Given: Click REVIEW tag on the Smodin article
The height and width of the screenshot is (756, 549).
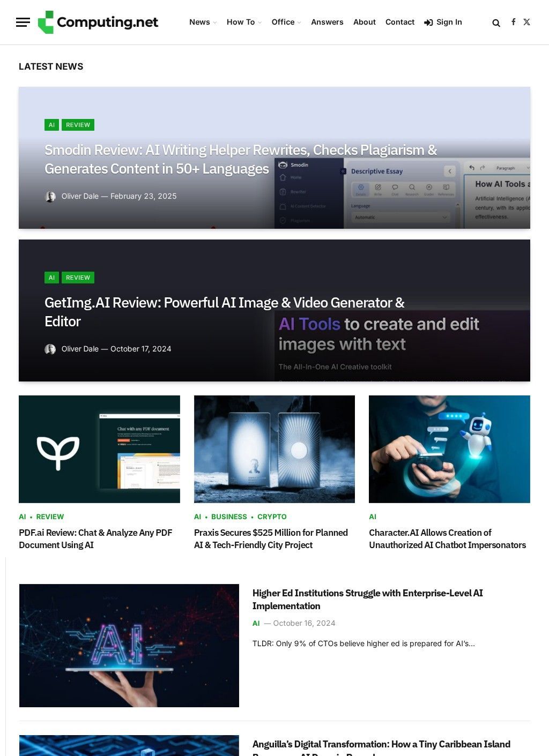Looking at the screenshot, I should point(78,125).
